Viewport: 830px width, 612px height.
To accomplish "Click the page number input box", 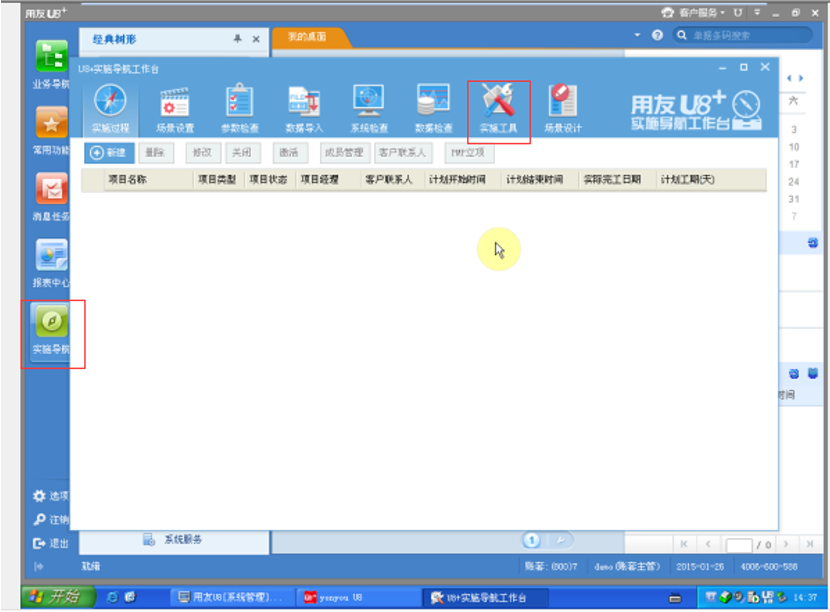I will (x=739, y=545).
